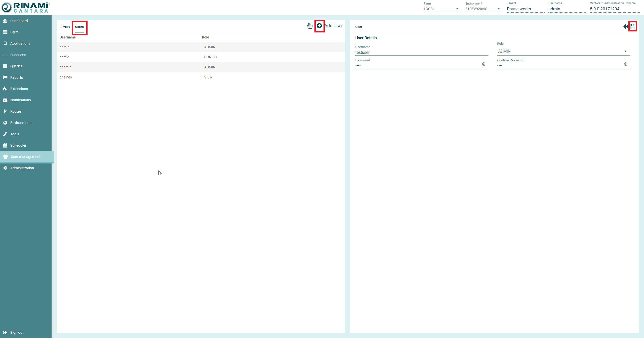Collapse user panel with double-arrow icon

click(x=625, y=26)
